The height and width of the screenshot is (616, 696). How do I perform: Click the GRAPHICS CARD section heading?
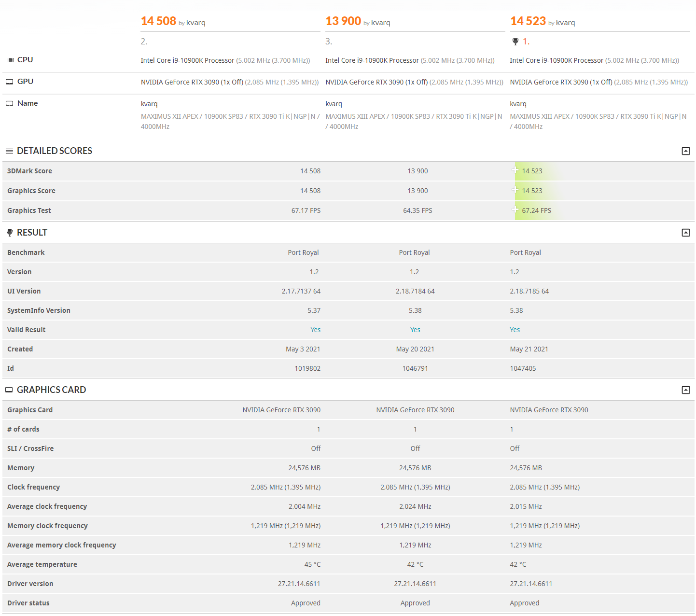(x=52, y=390)
